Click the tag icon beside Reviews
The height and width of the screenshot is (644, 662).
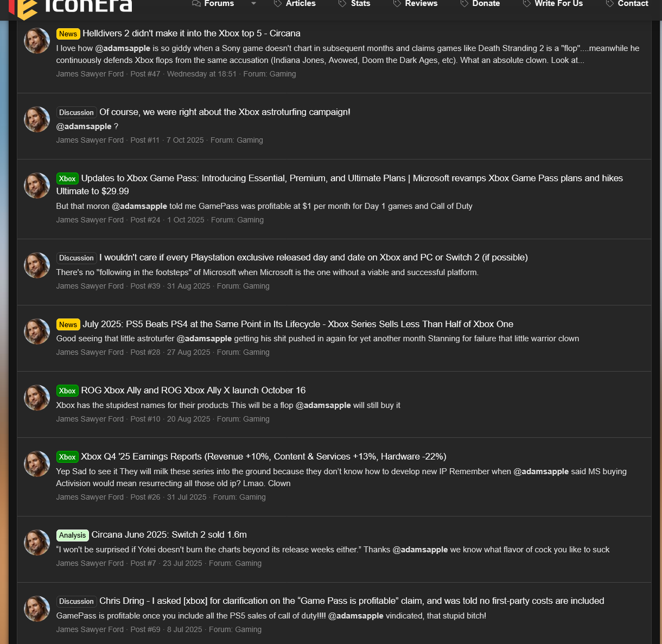click(397, 4)
